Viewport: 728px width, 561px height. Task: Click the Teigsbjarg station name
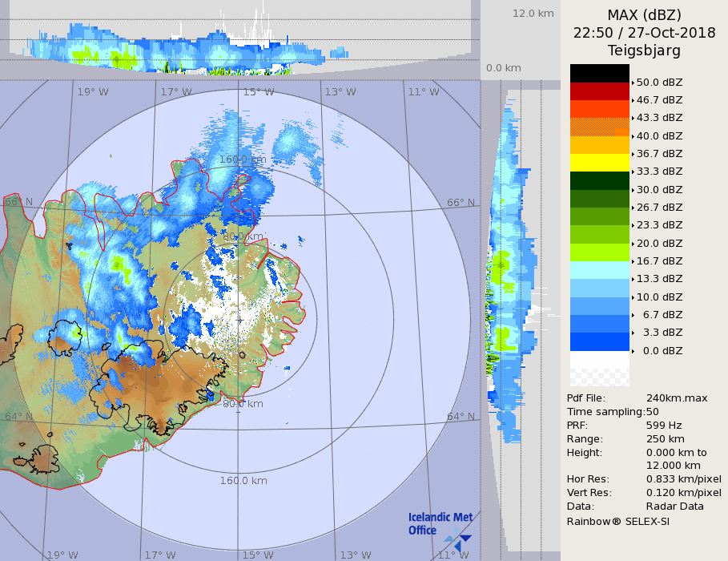pos(644,50)
